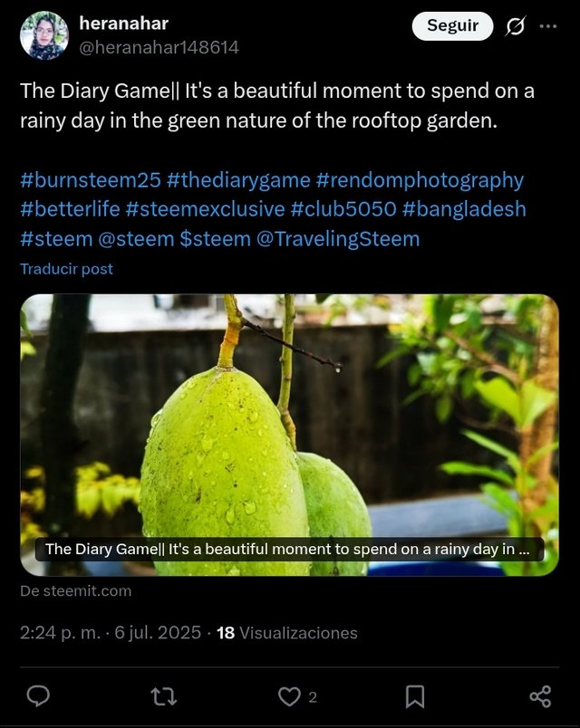The height and width of the screenshot is (728, 580).
Task: Repost using the retweet arrows icon
Action: [164, 697]
